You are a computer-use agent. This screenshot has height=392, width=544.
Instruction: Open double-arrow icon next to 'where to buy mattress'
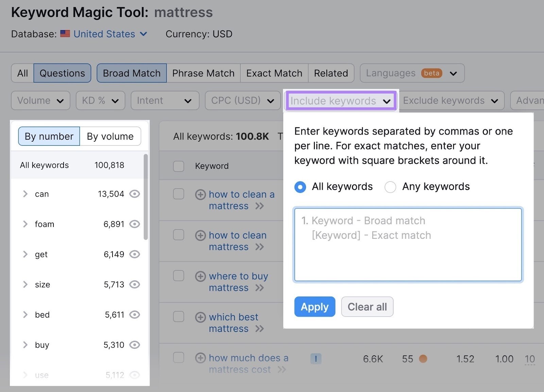260,288
